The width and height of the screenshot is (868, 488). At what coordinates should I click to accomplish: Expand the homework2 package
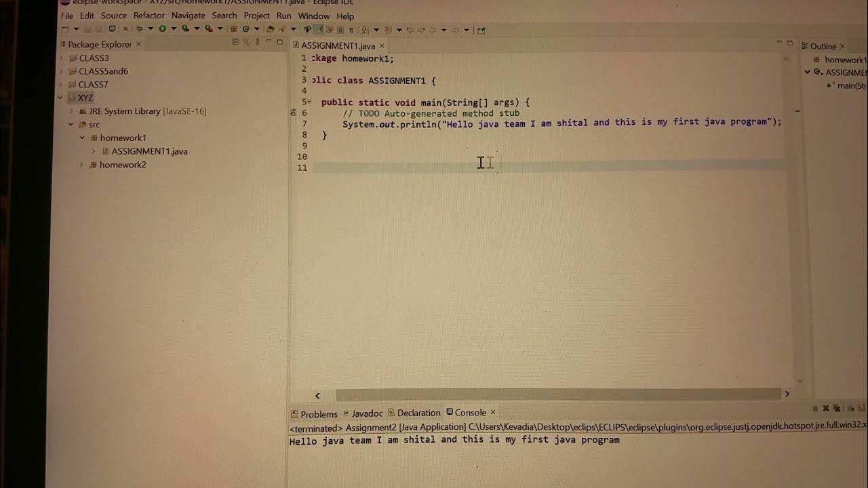(81, 165)
